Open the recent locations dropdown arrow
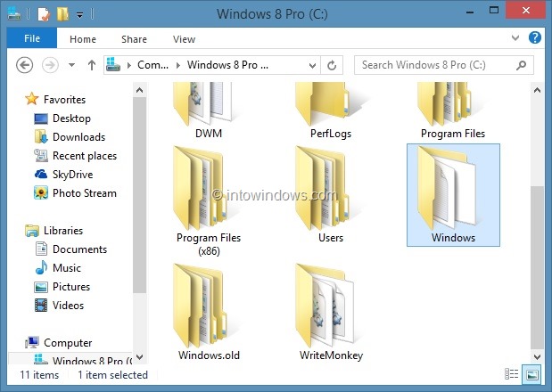The image size is (552, 392). (x=71, y=65)
